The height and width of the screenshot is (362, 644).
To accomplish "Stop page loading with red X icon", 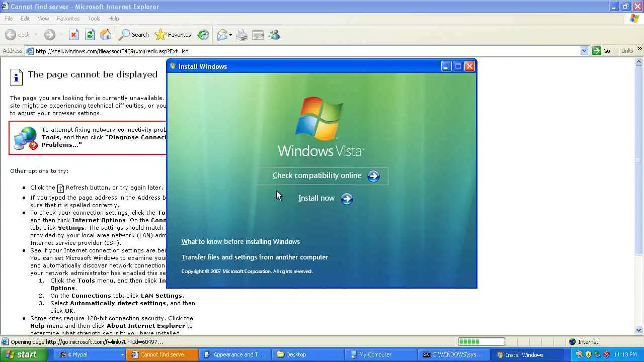I will click(x=73, y=35).
